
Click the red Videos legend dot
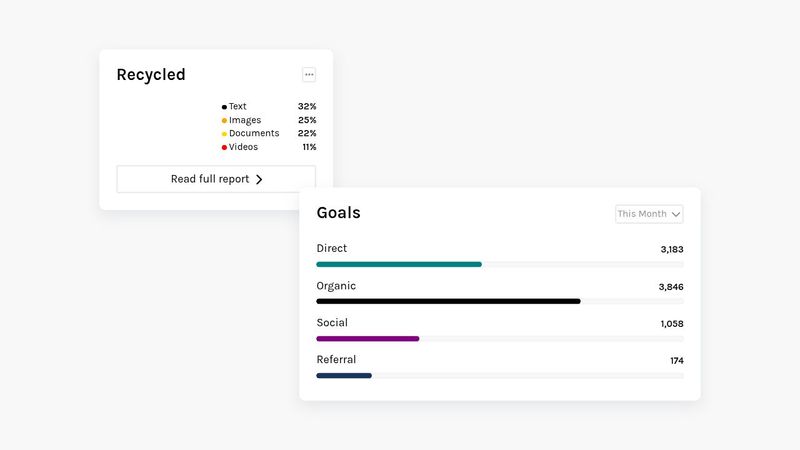224,147
